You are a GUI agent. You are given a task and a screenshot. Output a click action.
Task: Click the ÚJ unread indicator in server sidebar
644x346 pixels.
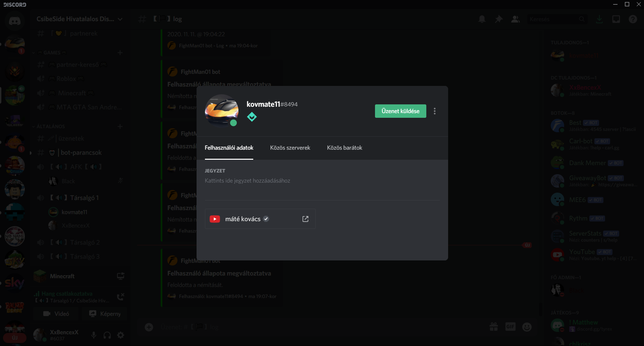(x=15, y=338)
